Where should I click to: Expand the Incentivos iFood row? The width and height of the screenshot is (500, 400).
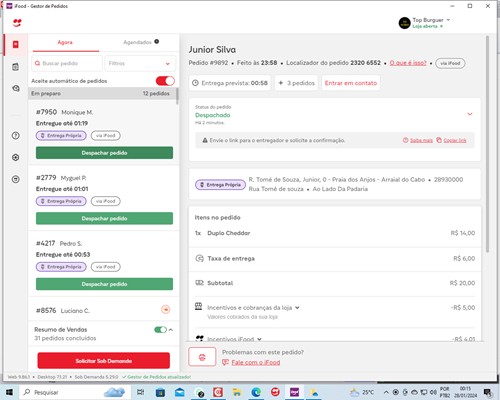259,339
